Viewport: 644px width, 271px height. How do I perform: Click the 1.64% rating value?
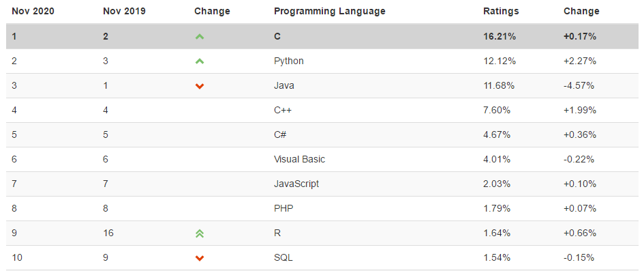(x=497, y=233)
